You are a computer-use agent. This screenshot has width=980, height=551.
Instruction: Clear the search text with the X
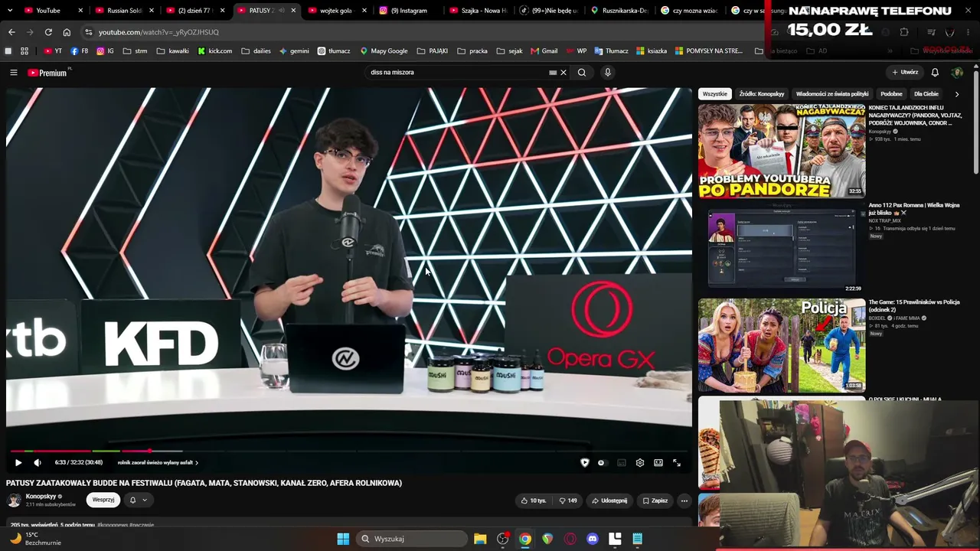[x=563, y=73]
